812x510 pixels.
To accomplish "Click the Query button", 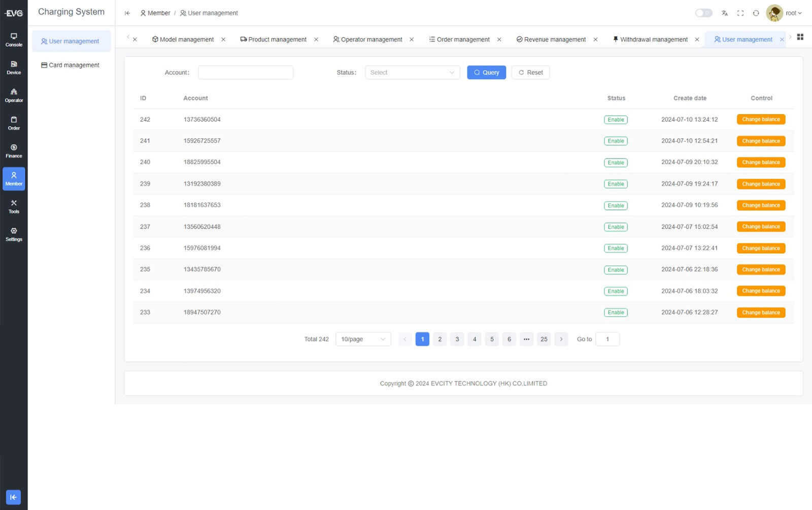I will (486, 73).
